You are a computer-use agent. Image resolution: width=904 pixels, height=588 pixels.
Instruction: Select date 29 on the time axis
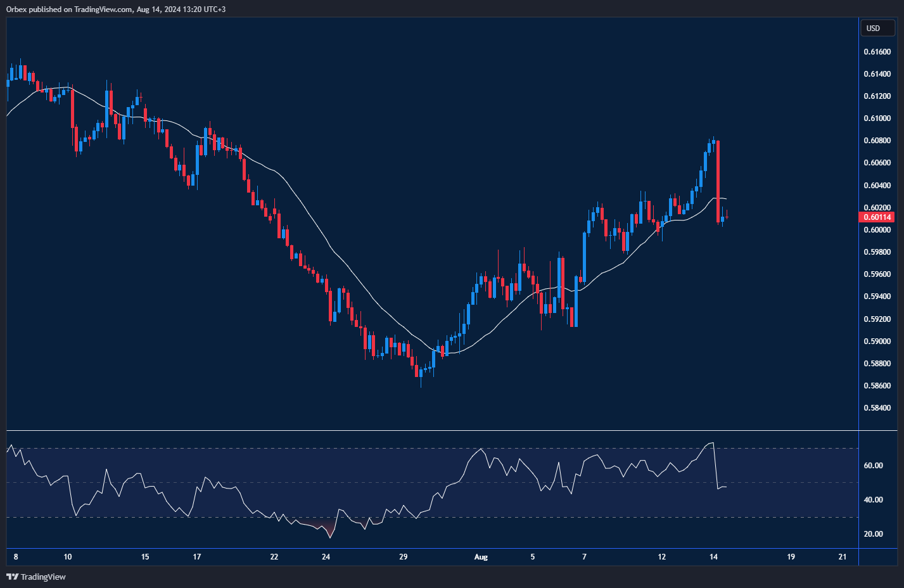404,557
